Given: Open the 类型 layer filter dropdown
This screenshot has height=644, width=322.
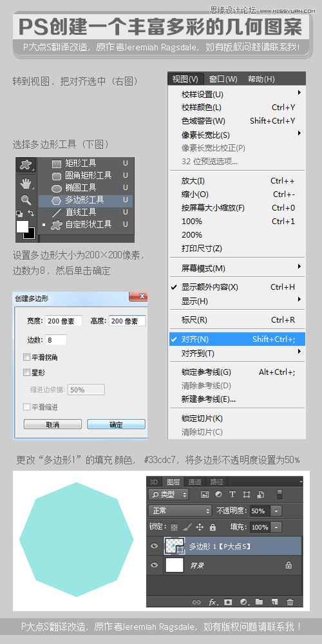Looking at the screenshot, I should click(x=169, y=495).
